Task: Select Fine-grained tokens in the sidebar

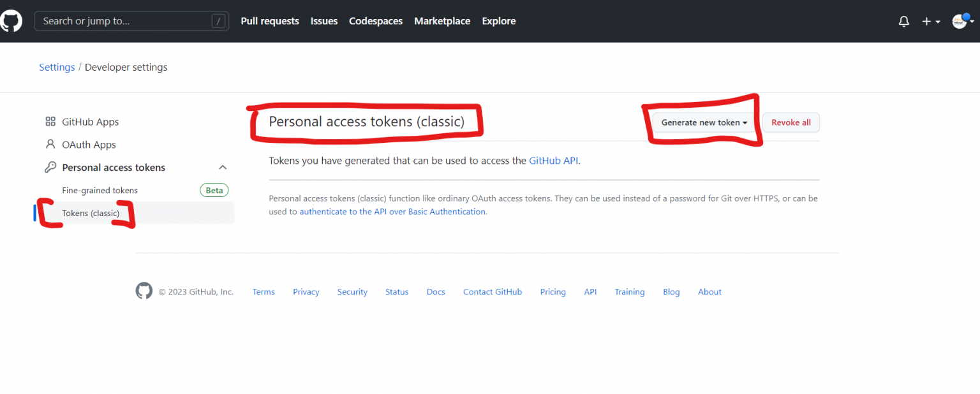Action: (x=100, y=190)
